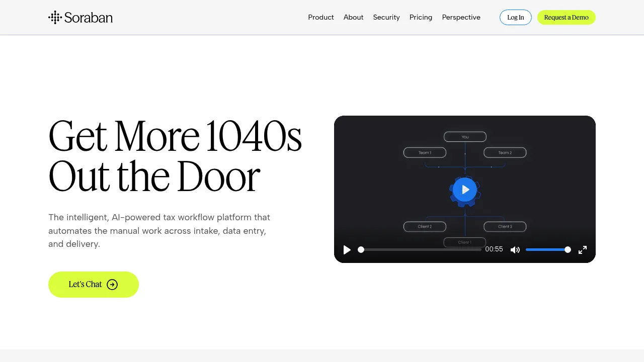644x362 pixels.
Task: Click the Let's Chat button
Action: [94, 285]
